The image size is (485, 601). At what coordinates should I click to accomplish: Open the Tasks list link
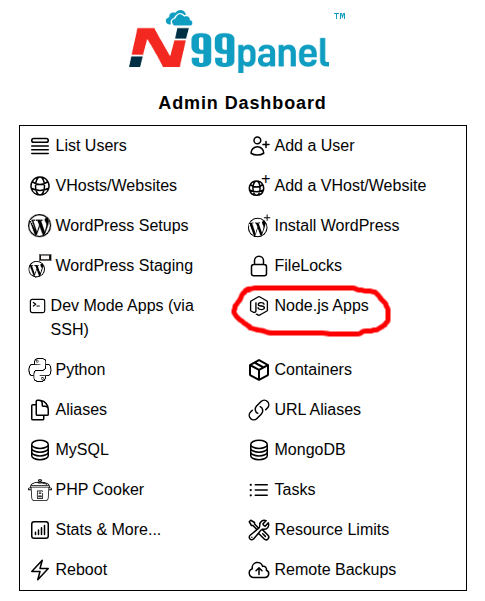295,490
